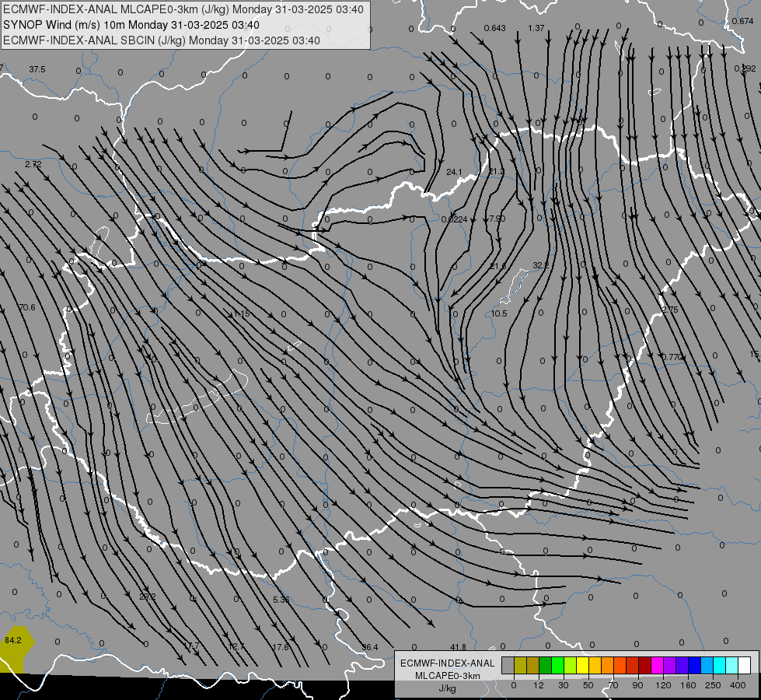This screenshot has height=700, width=761.
Task: Click the map value 1.15
Action: (x=241, y=313)
